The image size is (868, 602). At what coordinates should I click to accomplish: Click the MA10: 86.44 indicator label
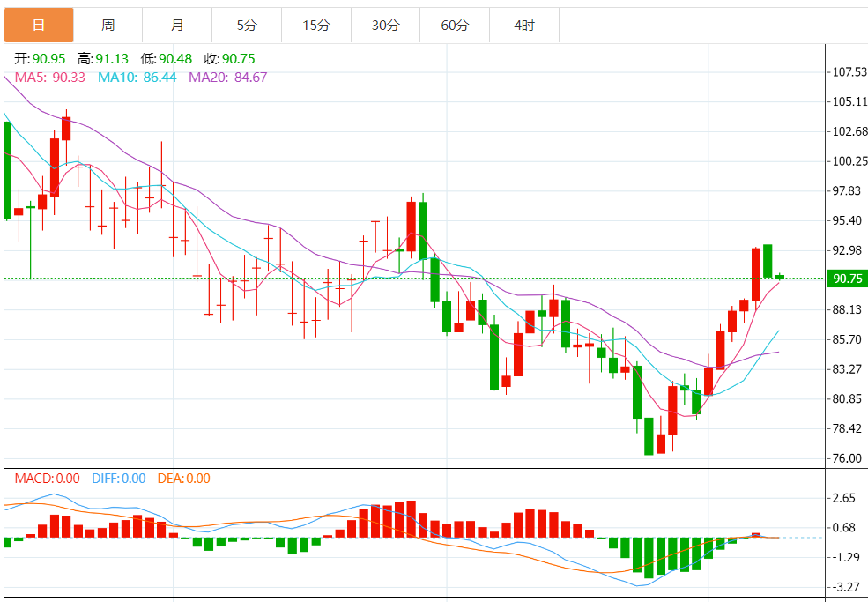coord(137,77)
